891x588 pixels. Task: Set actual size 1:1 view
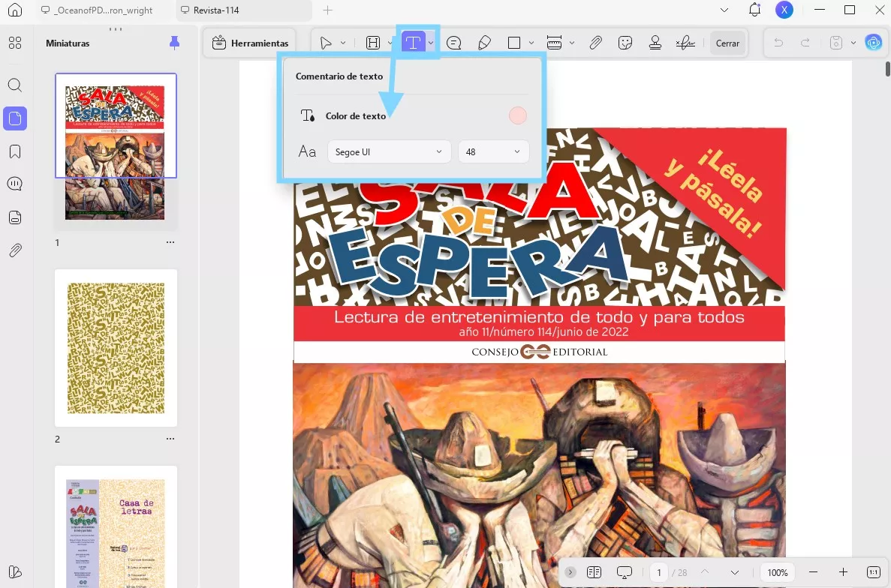(x=874, y=572)
